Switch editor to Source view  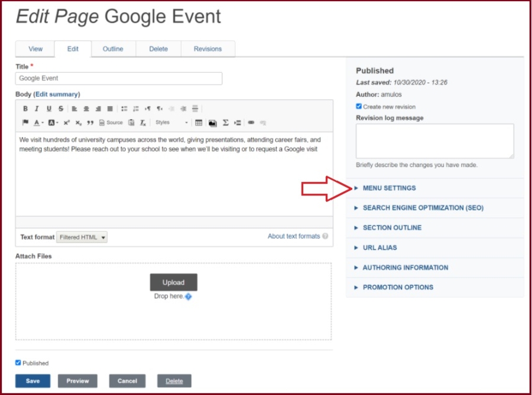(x=111, y=123)
